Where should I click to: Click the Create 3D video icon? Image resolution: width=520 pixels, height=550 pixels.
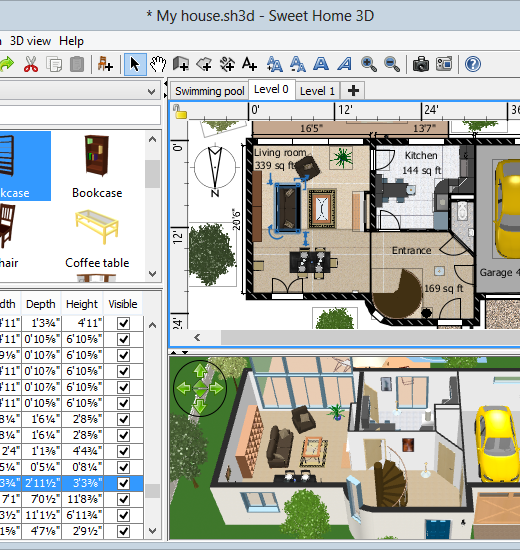(x=444, y=65)
